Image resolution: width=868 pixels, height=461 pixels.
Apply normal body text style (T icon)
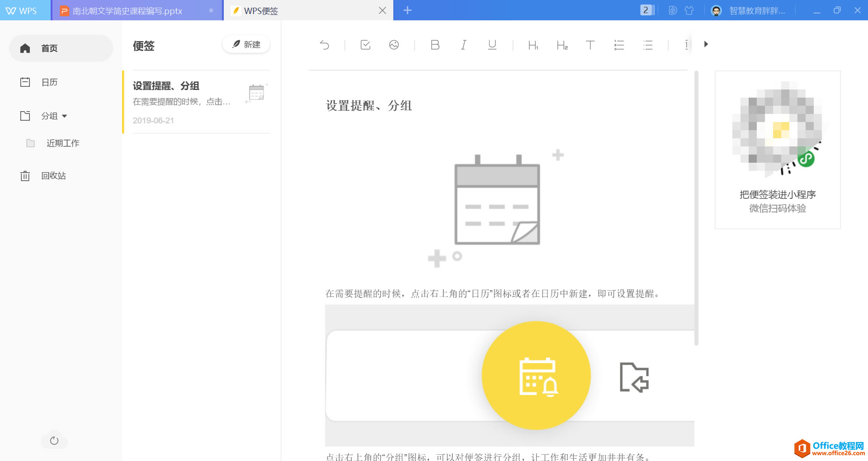[x=590, y=45]
